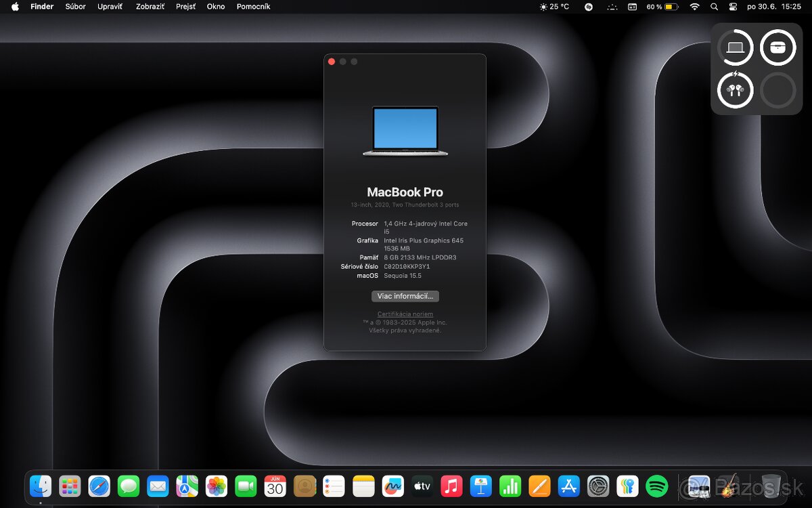Open the Apple menu

[x=15, y=7]
